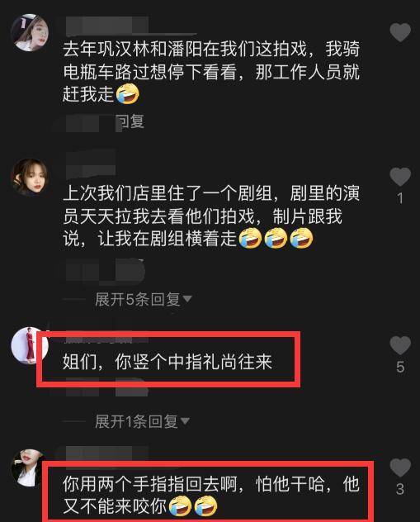Open the red dress avatar profile

[29, 345]
